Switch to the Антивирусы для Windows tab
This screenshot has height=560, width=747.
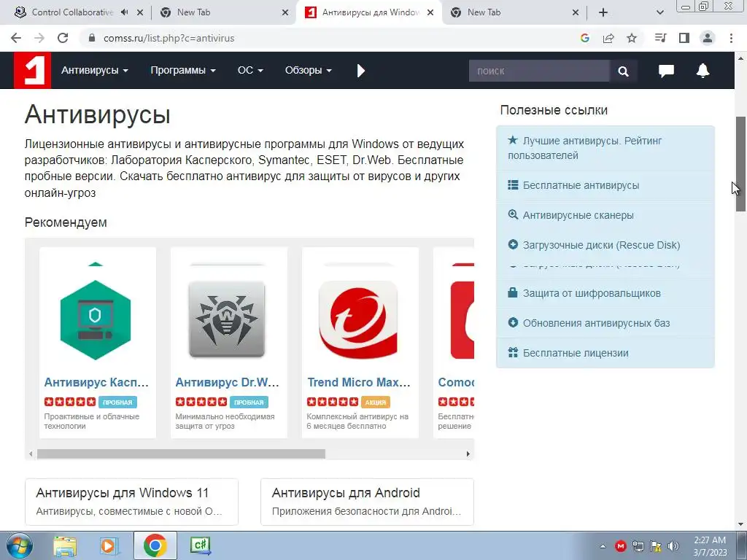[369, 12]
